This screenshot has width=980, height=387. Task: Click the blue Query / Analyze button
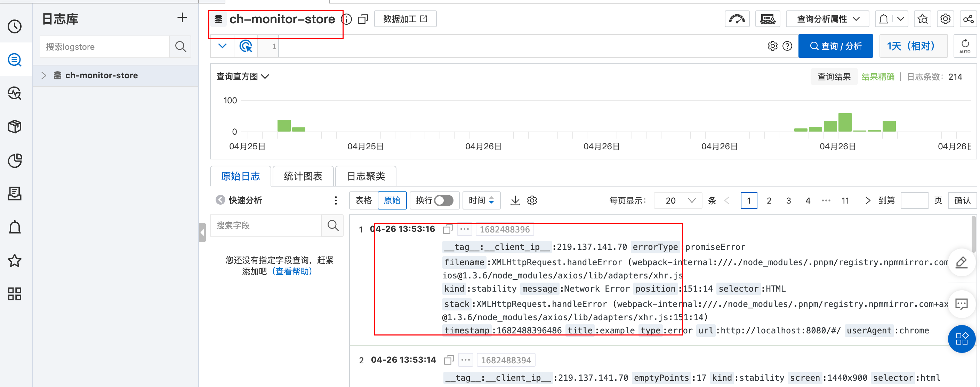(x=835, y=46)
